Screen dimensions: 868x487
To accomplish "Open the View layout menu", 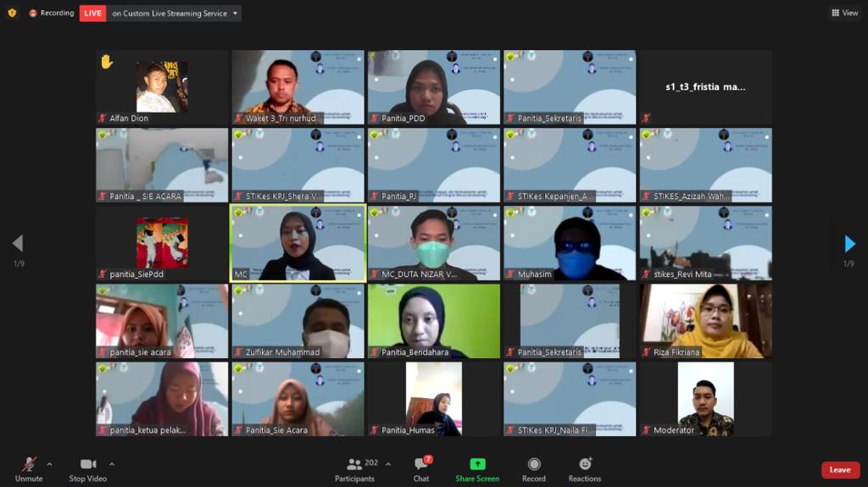I will [x=845, y=13].
